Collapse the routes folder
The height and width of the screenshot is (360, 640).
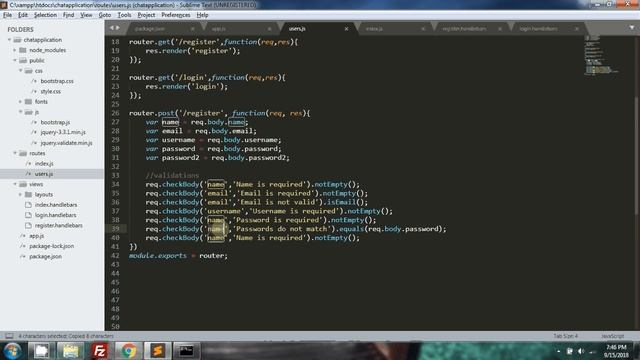15,153
